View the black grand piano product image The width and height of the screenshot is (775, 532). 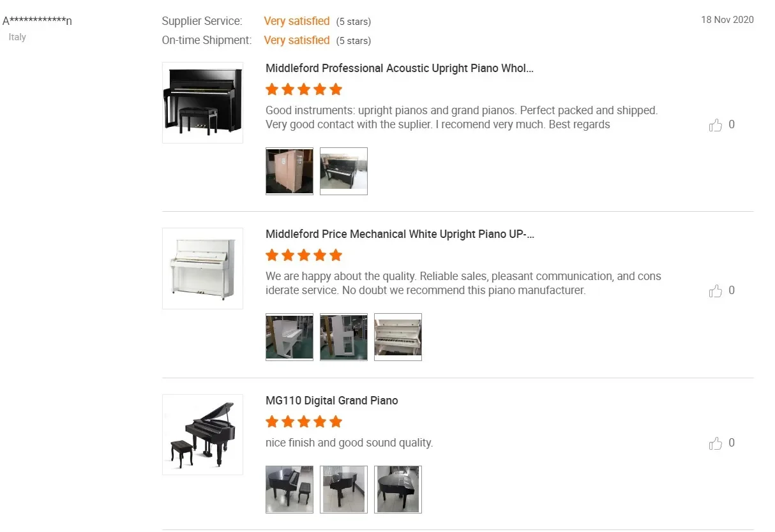202,434
